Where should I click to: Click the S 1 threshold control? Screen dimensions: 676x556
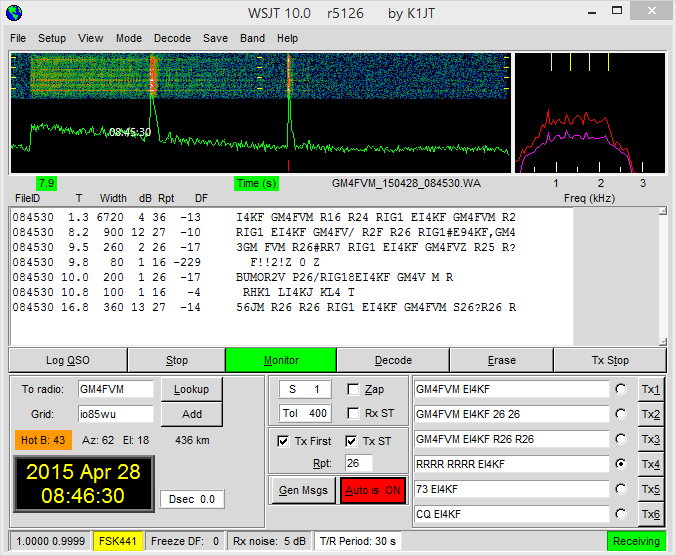[305, 389]
